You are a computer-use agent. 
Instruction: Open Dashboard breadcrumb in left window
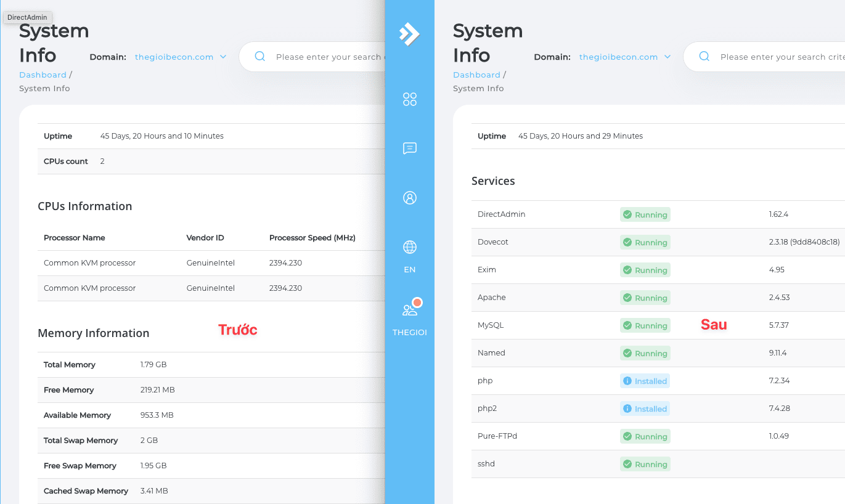click(x=43, y=75)
